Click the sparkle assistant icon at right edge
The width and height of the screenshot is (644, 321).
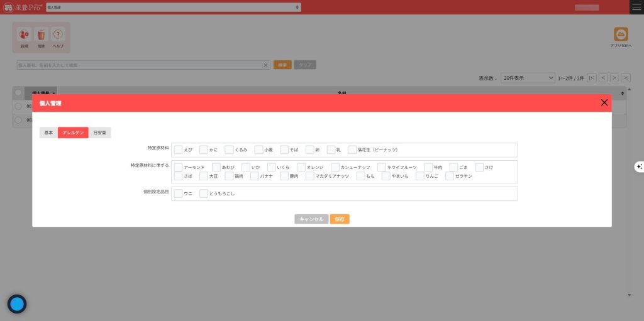639,166
